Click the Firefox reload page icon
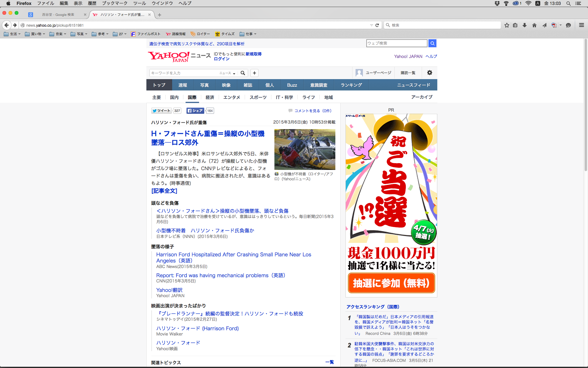Screen dimensions: 588x368 click(x=377, y=25)
